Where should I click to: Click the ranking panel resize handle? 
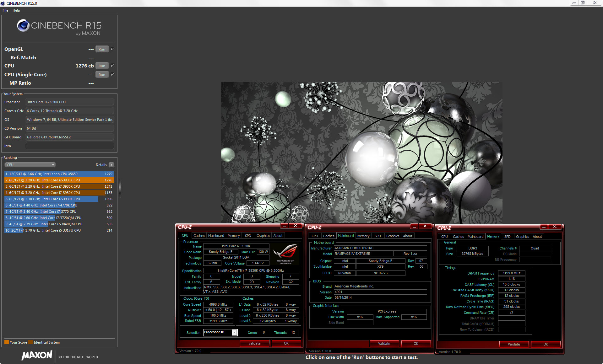click(x=120, y=189)
